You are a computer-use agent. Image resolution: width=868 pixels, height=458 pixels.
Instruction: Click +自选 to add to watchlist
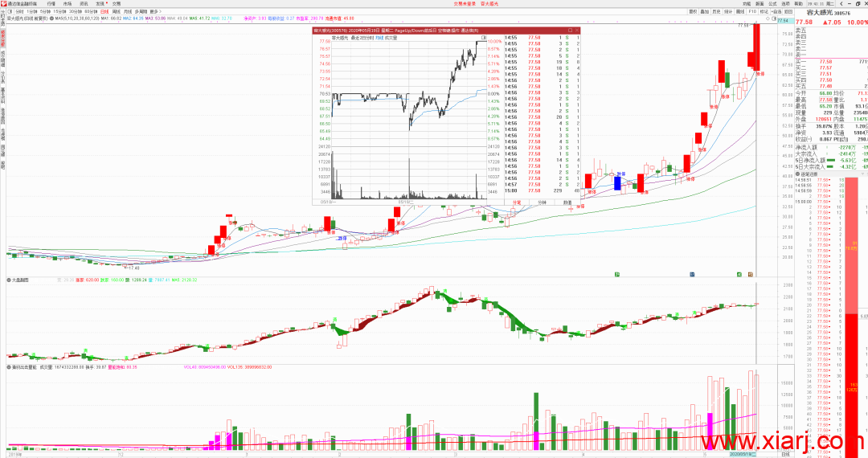point(776,11)
